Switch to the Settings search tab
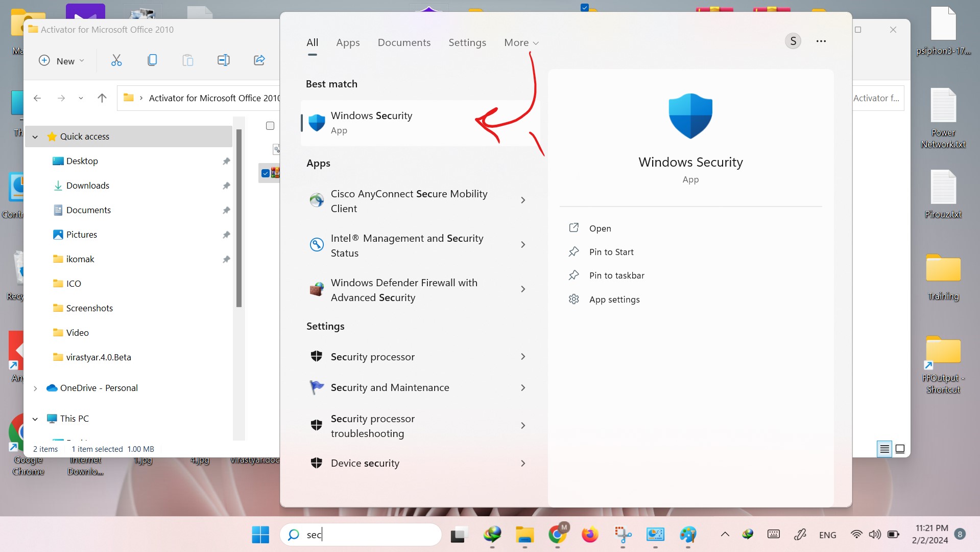 pos(467,42)
